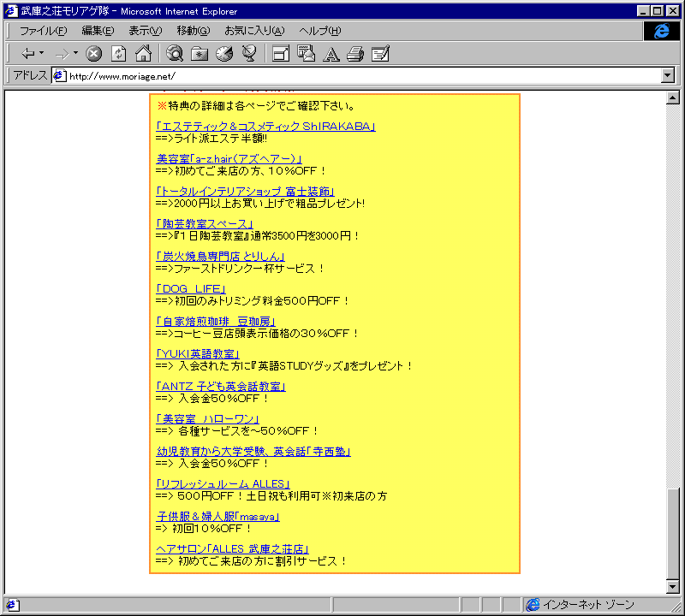The image size is (685, 616).
Task: Click the Refresh page icon
Action: 118,54
